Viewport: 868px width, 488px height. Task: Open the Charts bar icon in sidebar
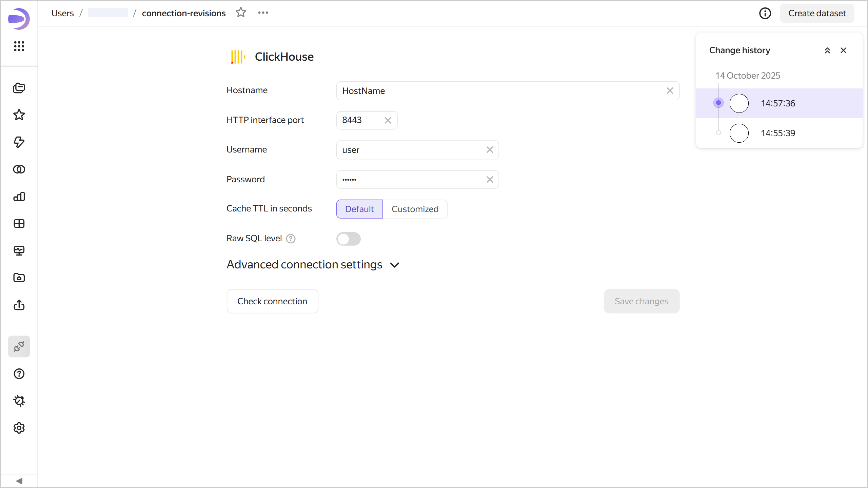[x=19, y=197]
